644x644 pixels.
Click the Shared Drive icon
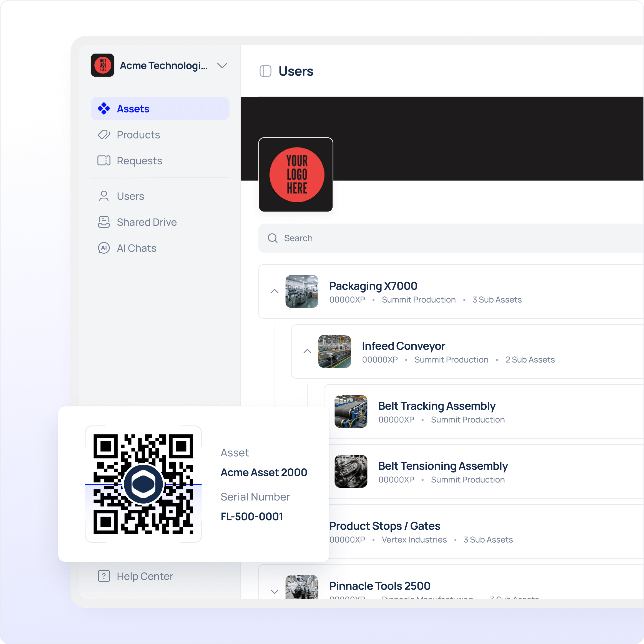tap(104, 222)
